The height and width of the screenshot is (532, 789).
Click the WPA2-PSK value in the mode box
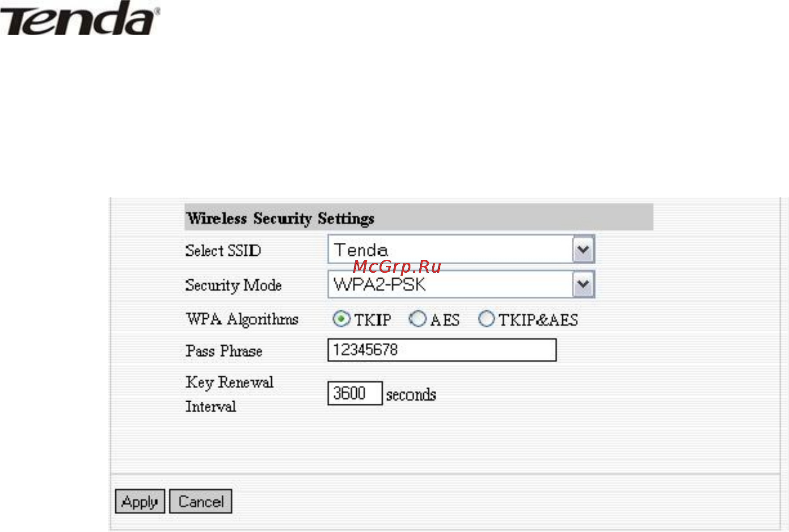[x=380, y=284]
